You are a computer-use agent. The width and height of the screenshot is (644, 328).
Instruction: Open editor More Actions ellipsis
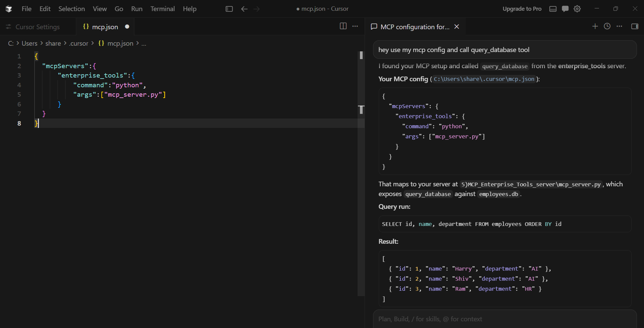tap(355, 26)
